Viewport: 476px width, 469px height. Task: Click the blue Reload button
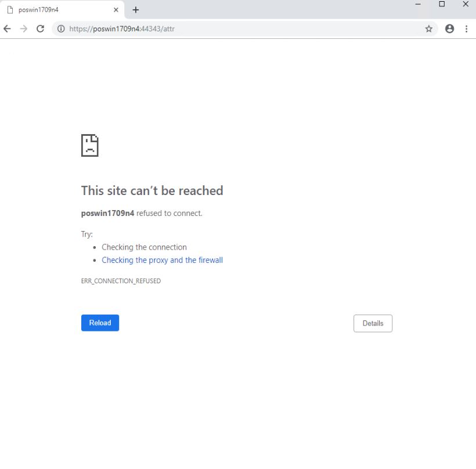click(x=100, y=323)
